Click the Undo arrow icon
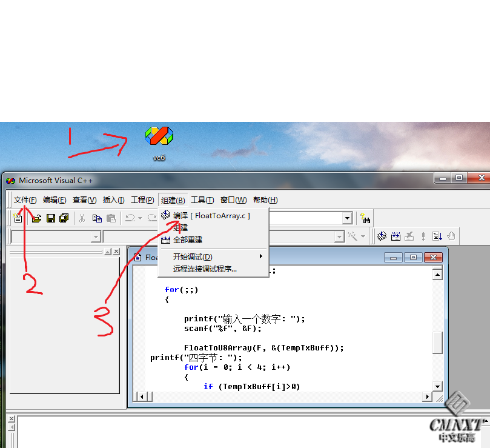The width and height of the screenshot is (490, 448). 130,218
